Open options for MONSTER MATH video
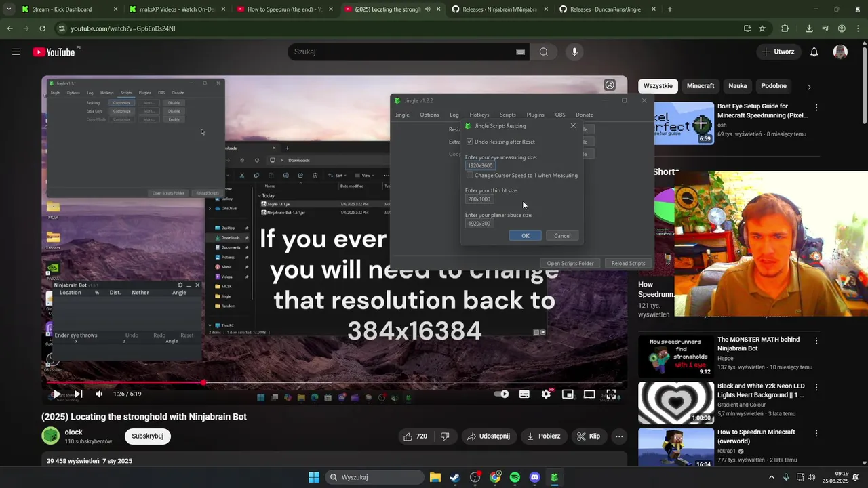Screen dimensions: 868x488 [816, 341]
